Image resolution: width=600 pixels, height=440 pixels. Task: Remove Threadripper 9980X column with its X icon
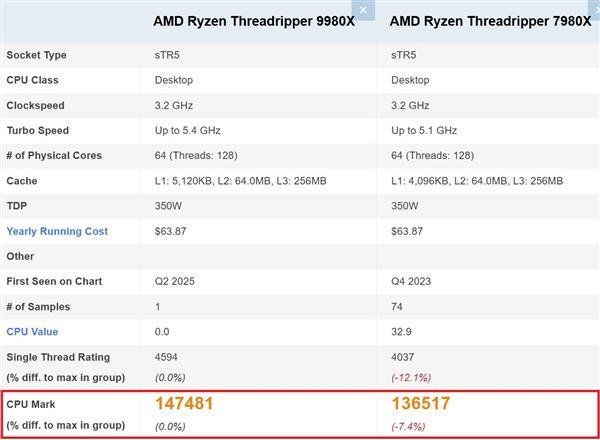click(x=364, y=10)
